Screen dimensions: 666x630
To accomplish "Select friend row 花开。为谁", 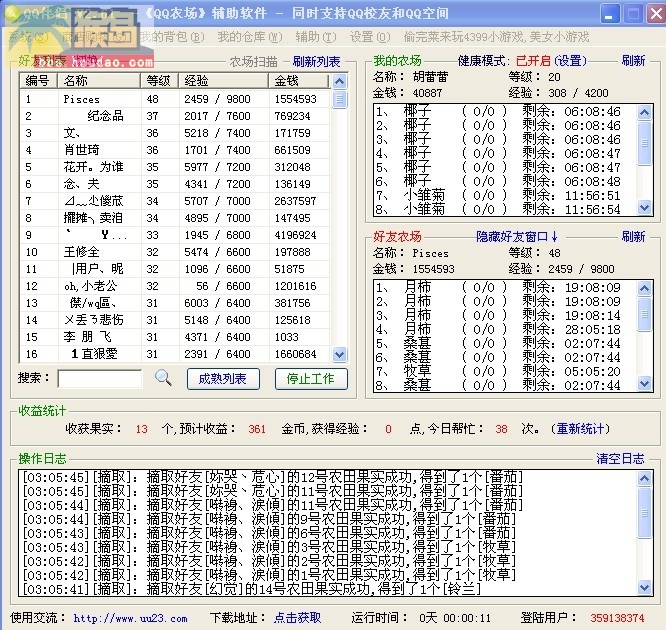I will [175, 167].
